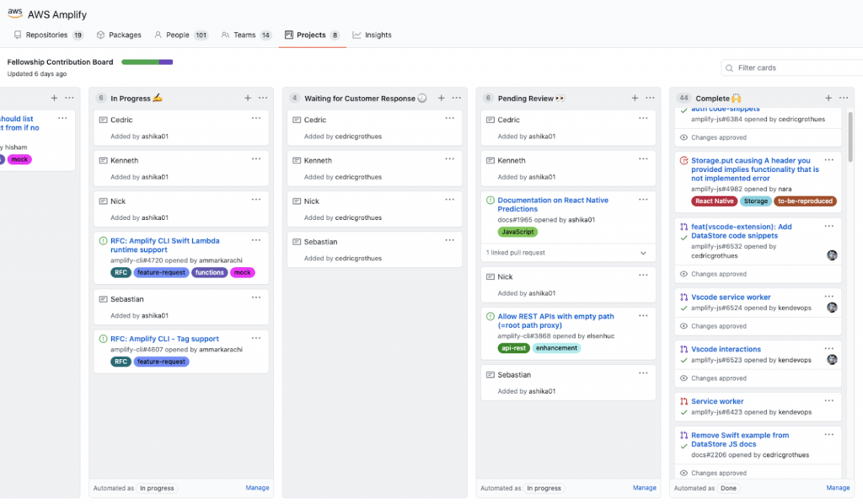Open Documentation on React Native Predictions issue
This screenshot has width=863, height=504.
coord(553,205)
